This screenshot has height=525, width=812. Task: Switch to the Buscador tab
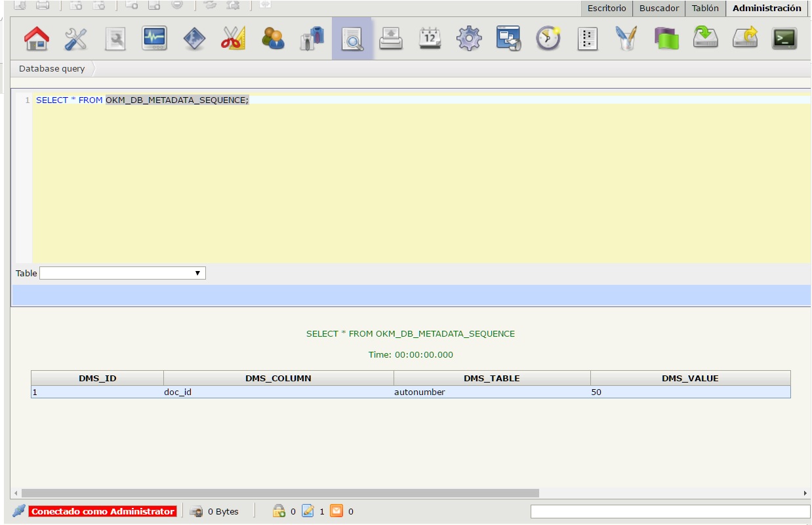[x=659, y=9]
